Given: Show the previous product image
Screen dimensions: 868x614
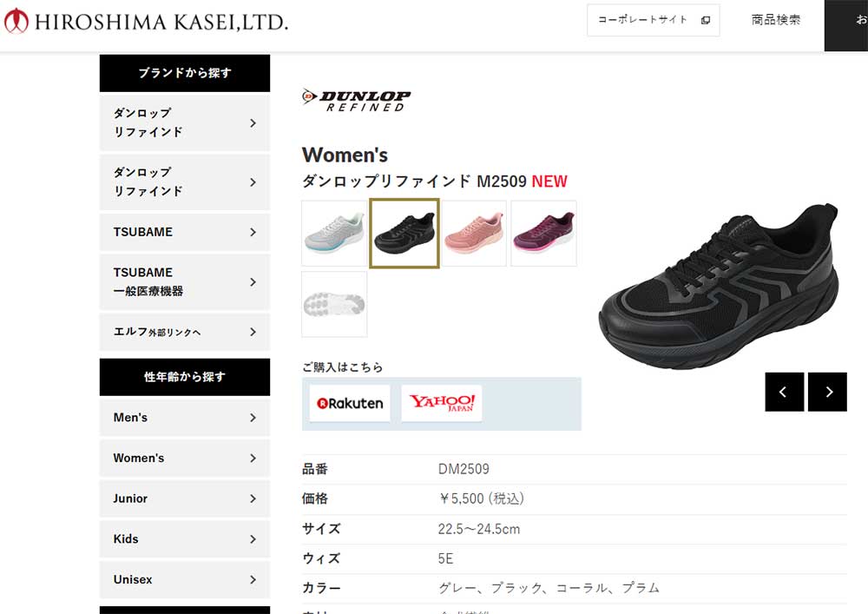Looking at the screenshot, I should [x=785, y=392].
